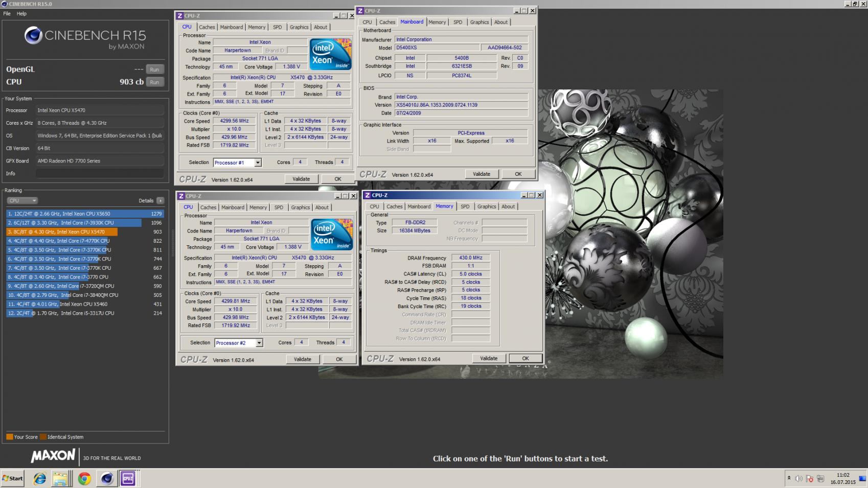Switch to CPU-Z via its taskbar icon
868x488 pixels.
tap(128, 478)
